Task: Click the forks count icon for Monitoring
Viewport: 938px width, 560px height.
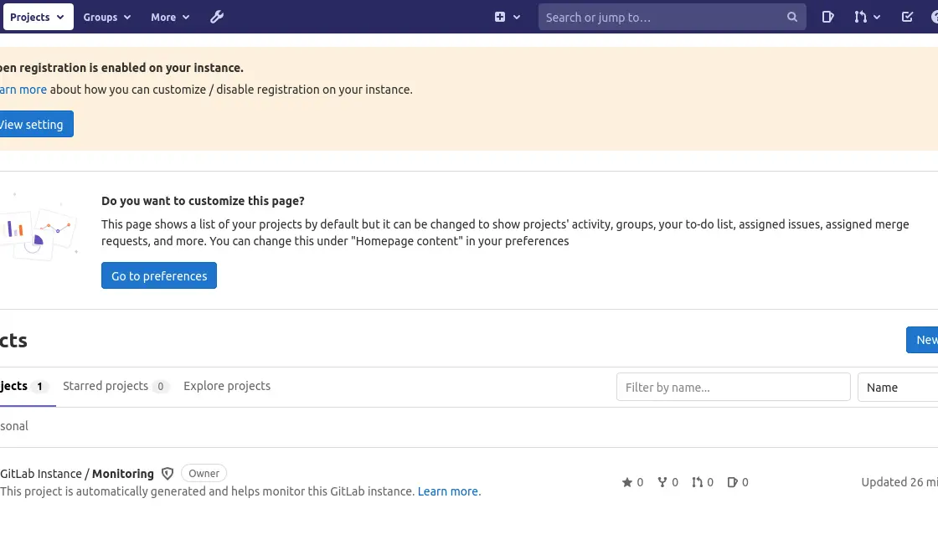Action: 667,482
